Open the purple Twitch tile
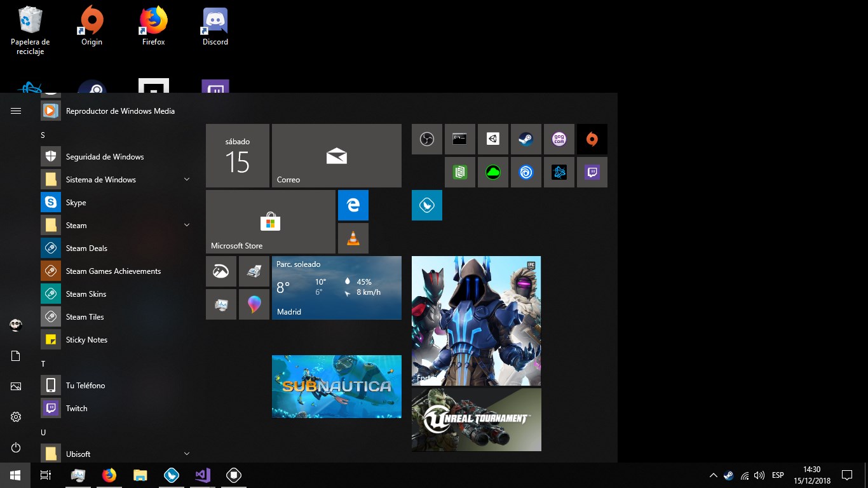The width and height of the screenshot is (868, 488). coord(592,172)
